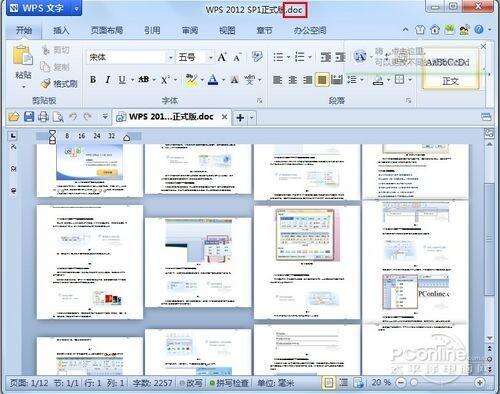Click the Paste clipboard icon
Viewport: 500px width, 394px height.
[x=22, y=55]
